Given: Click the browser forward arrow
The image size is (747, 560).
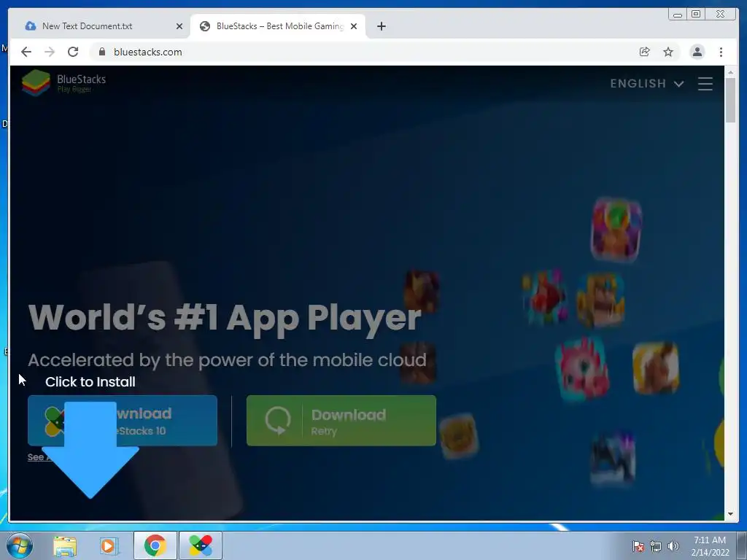Looking at the screenshot, I should (x=50, y=52).
